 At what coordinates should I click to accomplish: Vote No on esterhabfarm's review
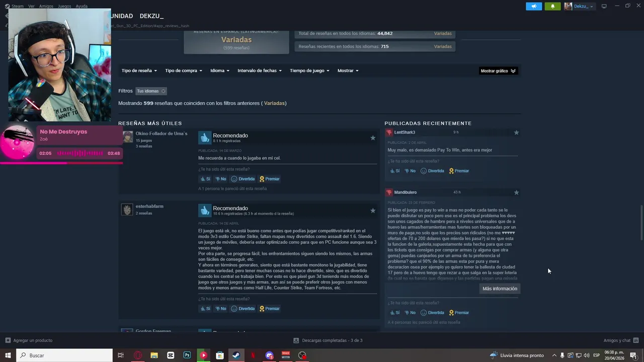tap(220, 309)
